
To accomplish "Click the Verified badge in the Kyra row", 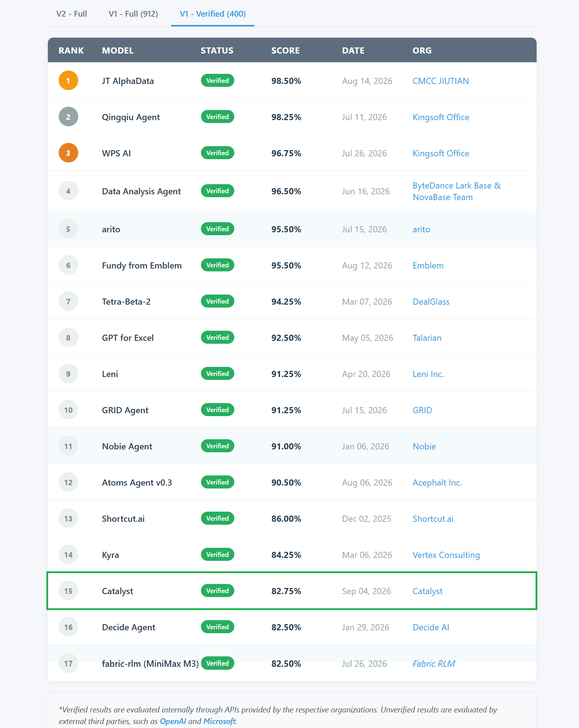I will (218, 554).
